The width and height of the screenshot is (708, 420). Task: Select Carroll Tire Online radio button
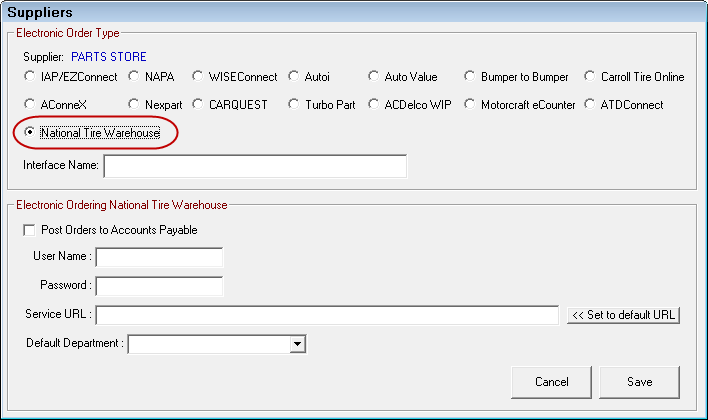tap(591, 77)
